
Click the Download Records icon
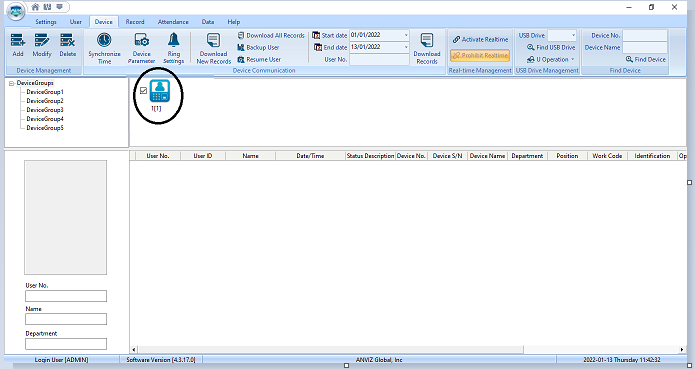(427, 40)
